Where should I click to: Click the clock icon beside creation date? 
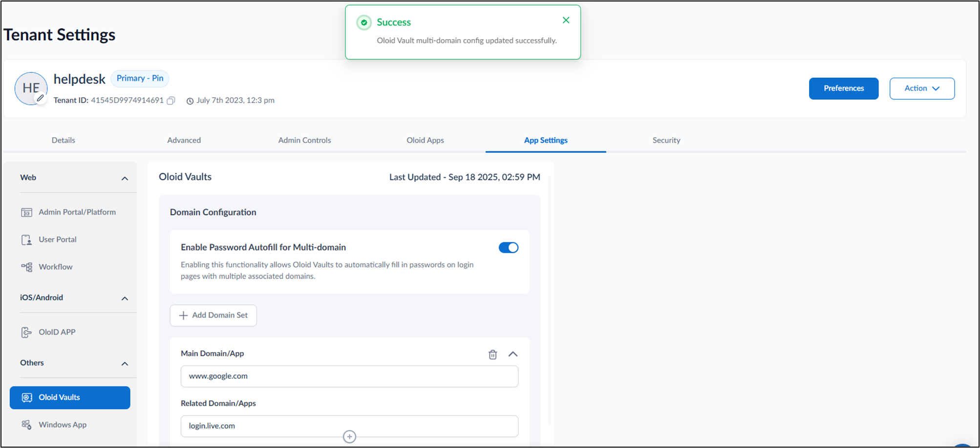[190, 101]
